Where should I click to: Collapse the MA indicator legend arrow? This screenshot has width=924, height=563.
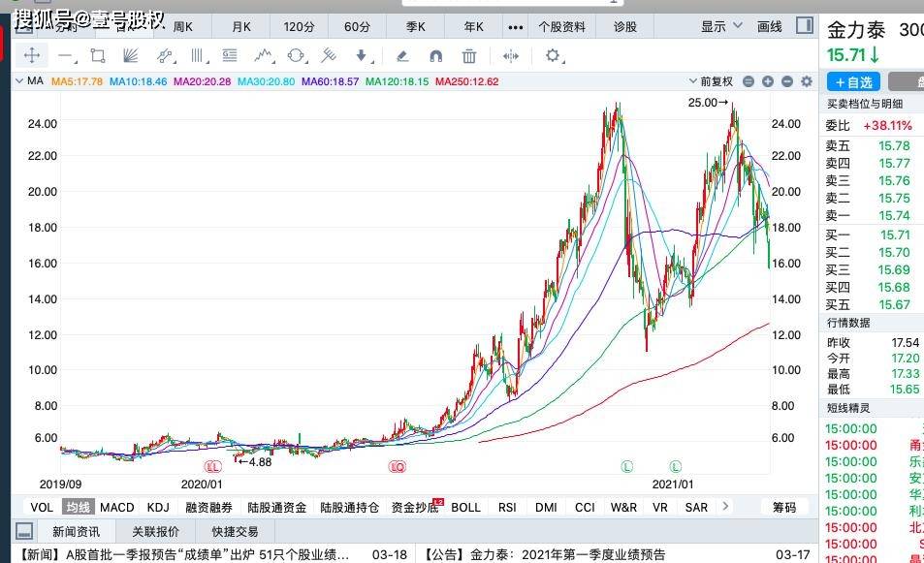18,82
